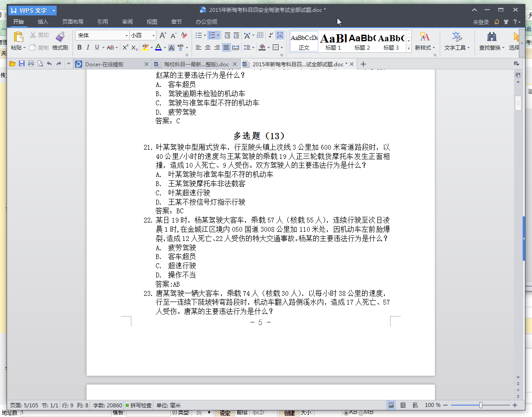Apply the 正文 body text style

pyautogui.click(x=304, y=42)
